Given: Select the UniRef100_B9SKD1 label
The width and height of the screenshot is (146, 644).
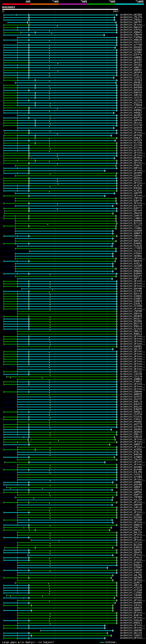Looking at the screenshot, I should tap(131, 47).
